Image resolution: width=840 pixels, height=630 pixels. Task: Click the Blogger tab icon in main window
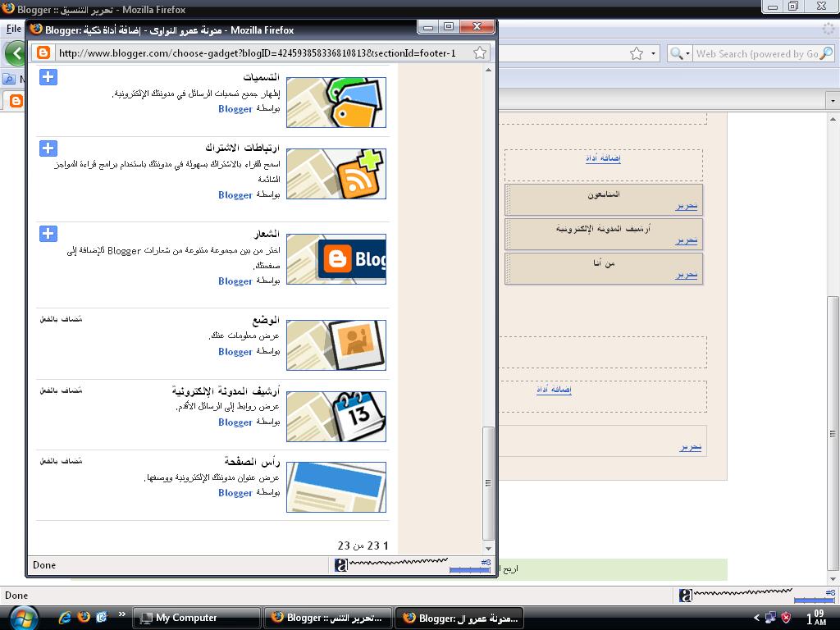click(x=16, y=100)
